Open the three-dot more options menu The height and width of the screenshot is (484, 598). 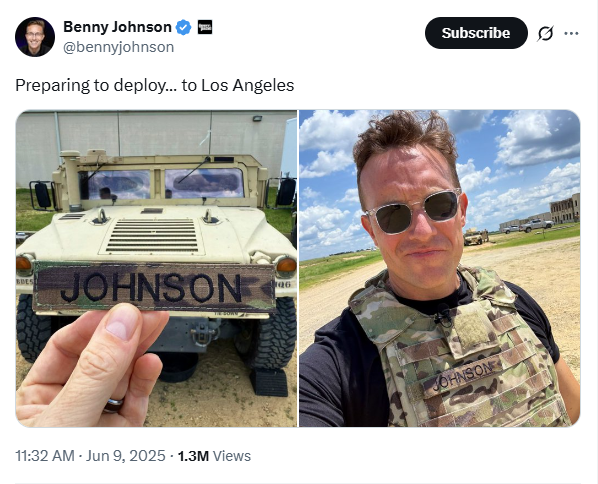tap(571, 33)
